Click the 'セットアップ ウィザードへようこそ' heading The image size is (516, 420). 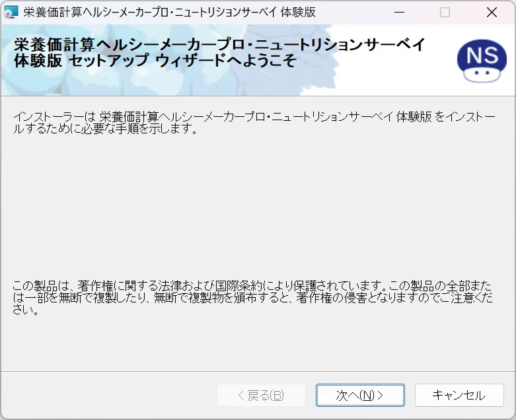[x=182, y=61]
